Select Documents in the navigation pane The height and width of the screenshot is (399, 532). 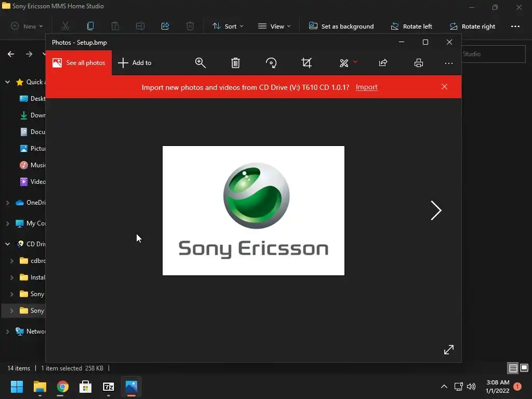click(33, 131)
